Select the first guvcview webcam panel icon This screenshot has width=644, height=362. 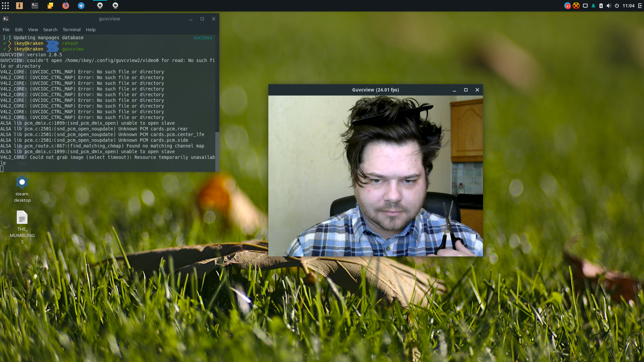[100, 6]
